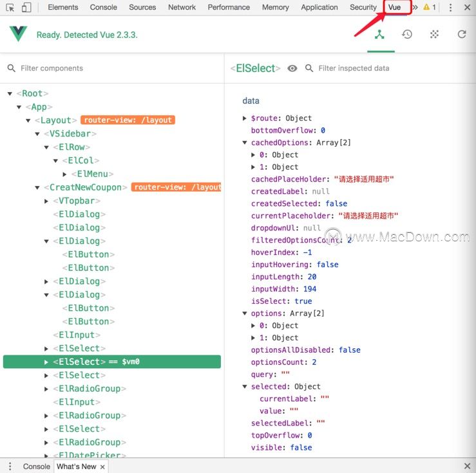Expand the $route Object data entry

(x=245, y=118)
